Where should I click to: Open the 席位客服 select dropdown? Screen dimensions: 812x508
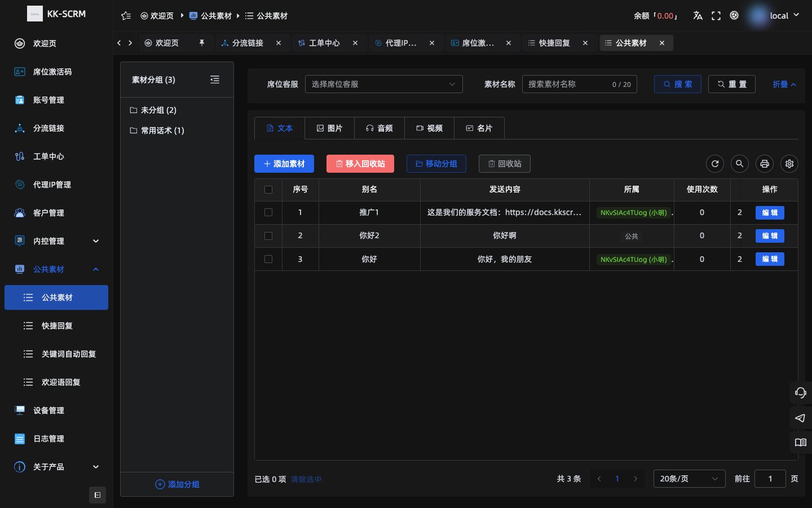(x=384, y=84)
